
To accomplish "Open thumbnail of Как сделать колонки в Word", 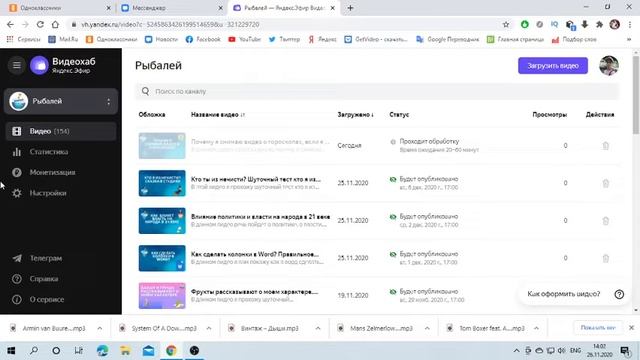I will coord(162,258).
